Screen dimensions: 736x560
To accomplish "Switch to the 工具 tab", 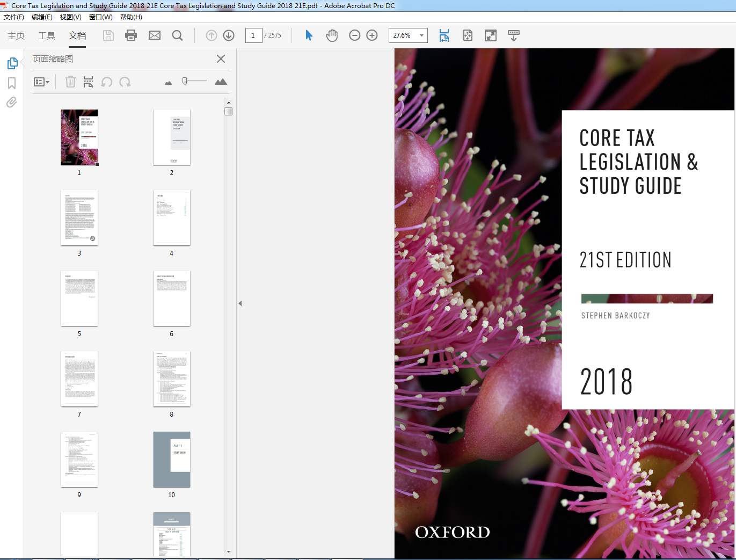I will [x=47, y=35].
